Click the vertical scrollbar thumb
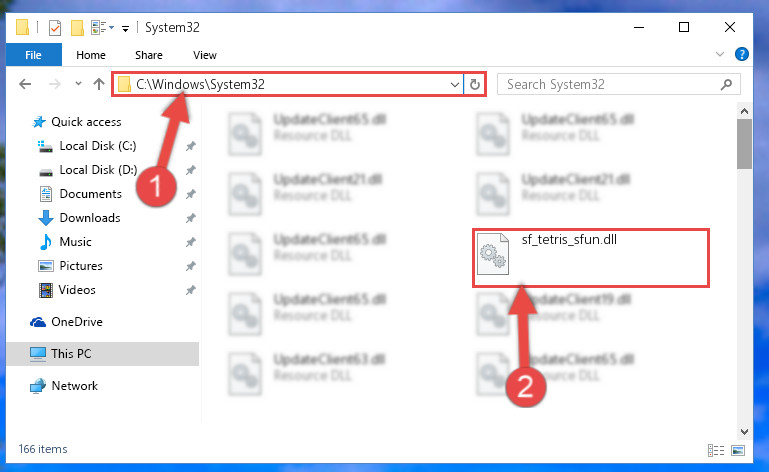The height and width of the screenshot is (472, 769). (x=744, y=144)
